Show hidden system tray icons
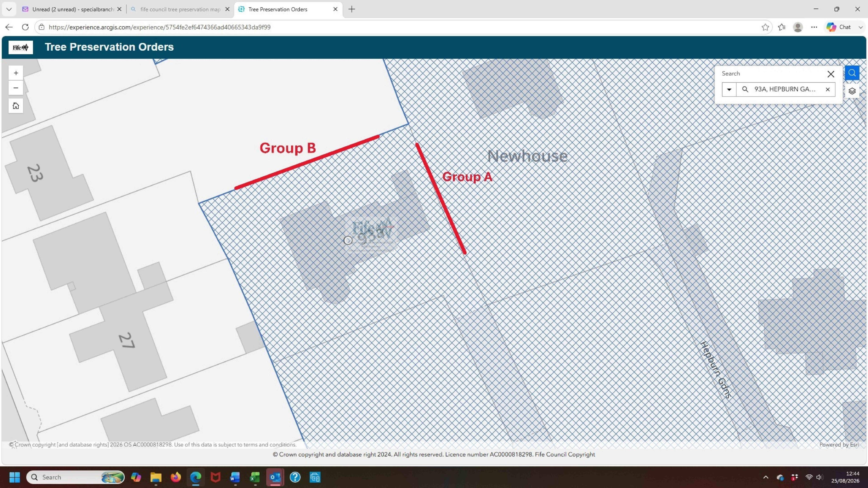Screen dimensions: 868x488 click(766, 477)
